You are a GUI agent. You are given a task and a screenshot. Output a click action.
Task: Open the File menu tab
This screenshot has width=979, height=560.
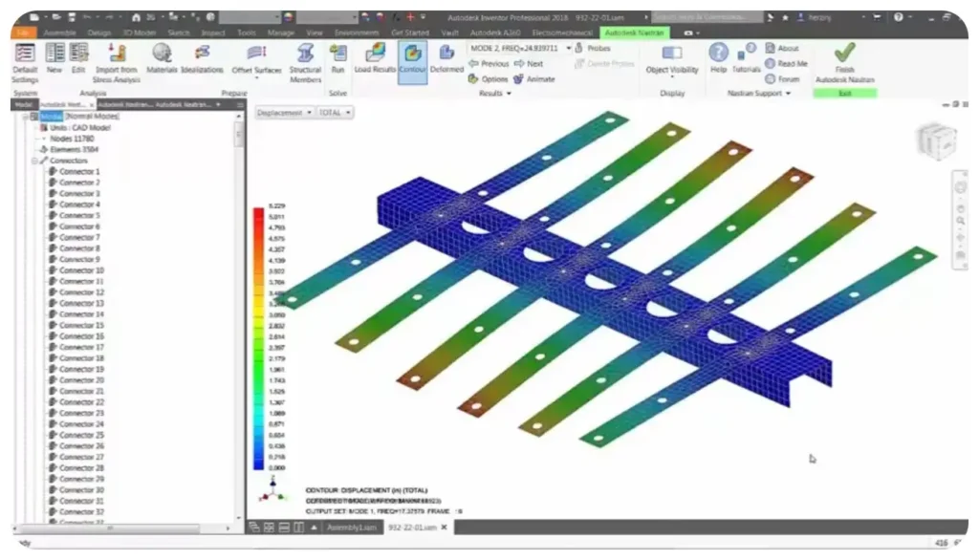23,32
